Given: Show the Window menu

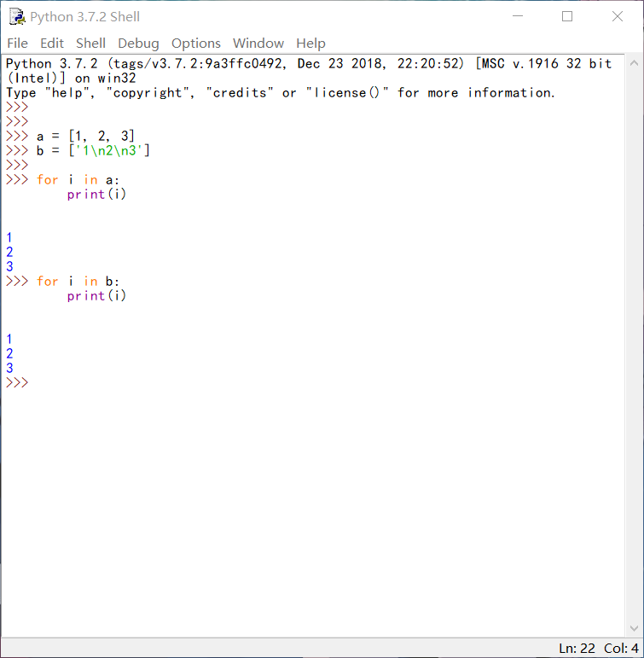Looking at the screenshot, I should pyautogui.click(x=258, y=44).
